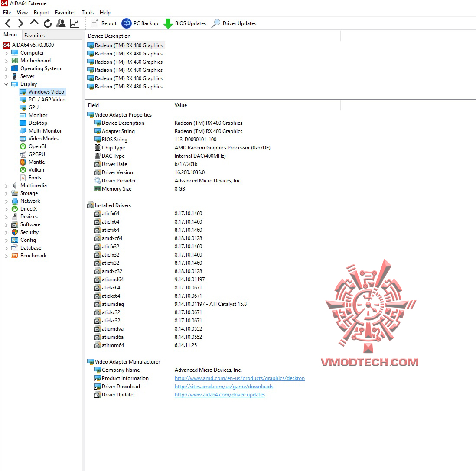Open the users icon in toolbar
Viewport: 476px width, 471px height.
(61, 23)
